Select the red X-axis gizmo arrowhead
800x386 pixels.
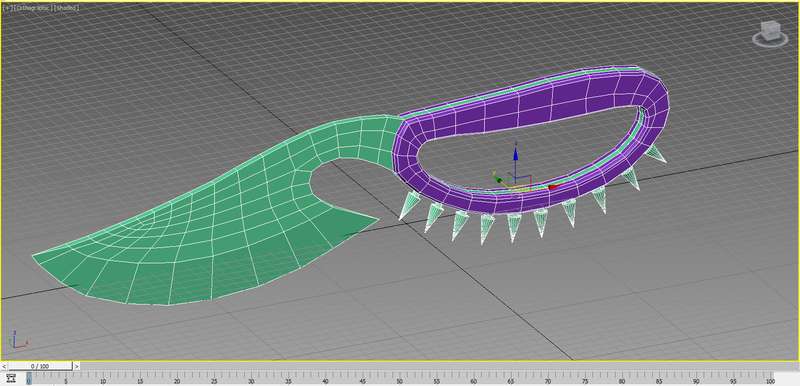point(553,188)
